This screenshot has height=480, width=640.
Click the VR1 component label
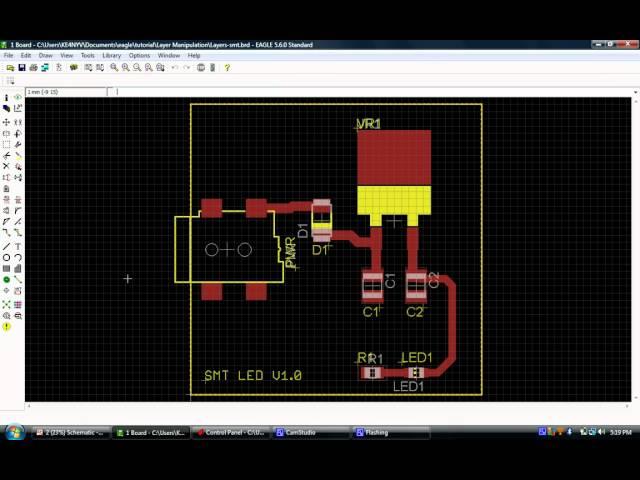368,124
